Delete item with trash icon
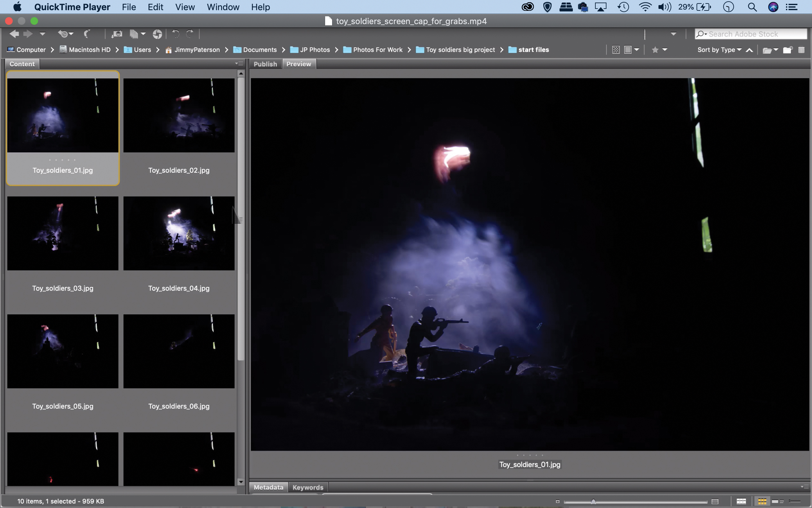 [801, 50]
